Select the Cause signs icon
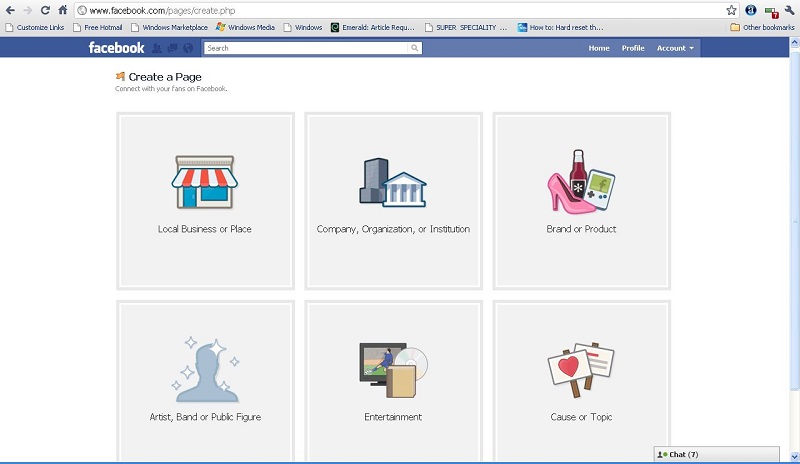This screenshot has width=800, height=464. click(x=581, y=370)
